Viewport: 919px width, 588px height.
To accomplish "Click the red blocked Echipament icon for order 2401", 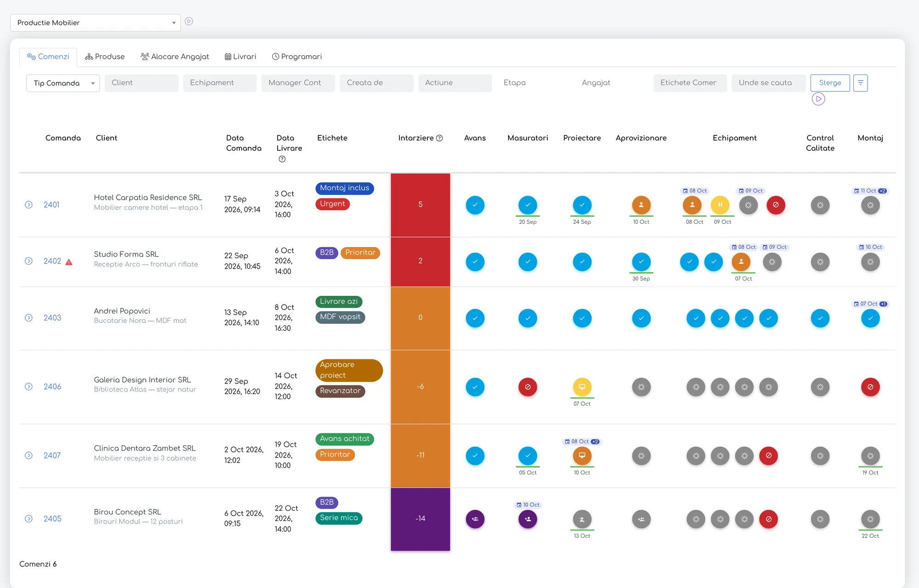I will (x=776, y=205).
